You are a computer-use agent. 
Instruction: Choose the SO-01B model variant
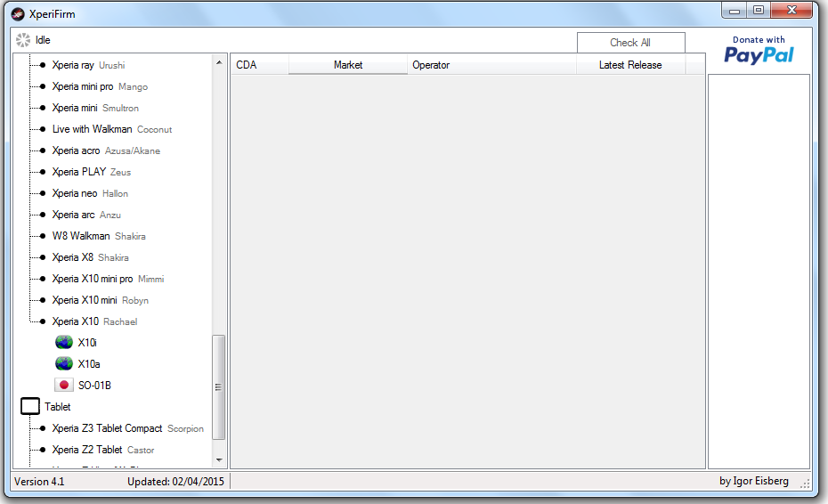tap(94, 386)
